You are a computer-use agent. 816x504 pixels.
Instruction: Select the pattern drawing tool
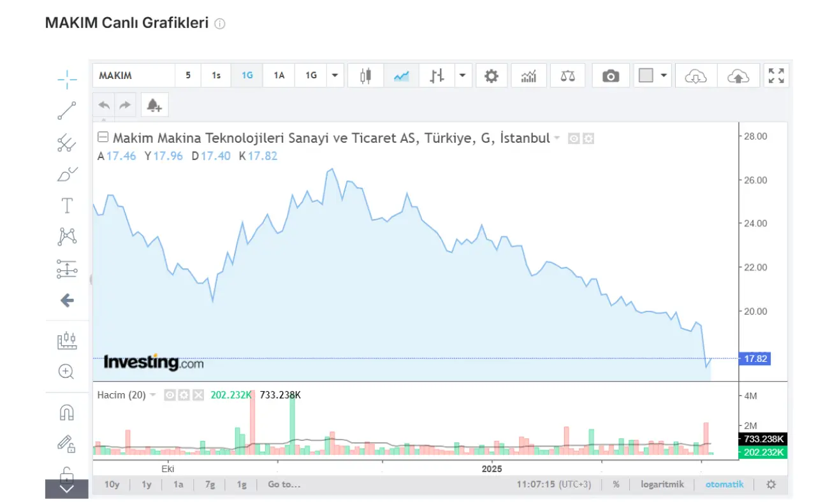[67, 237]
